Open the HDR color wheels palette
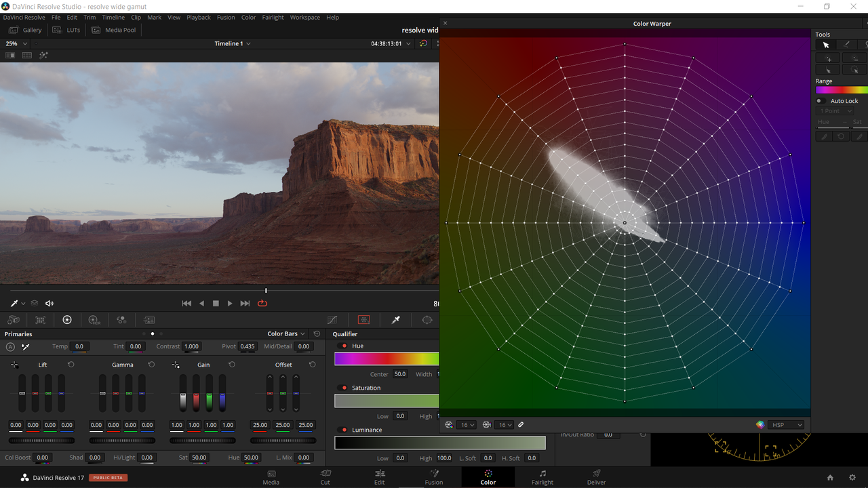 coord(94,320)
